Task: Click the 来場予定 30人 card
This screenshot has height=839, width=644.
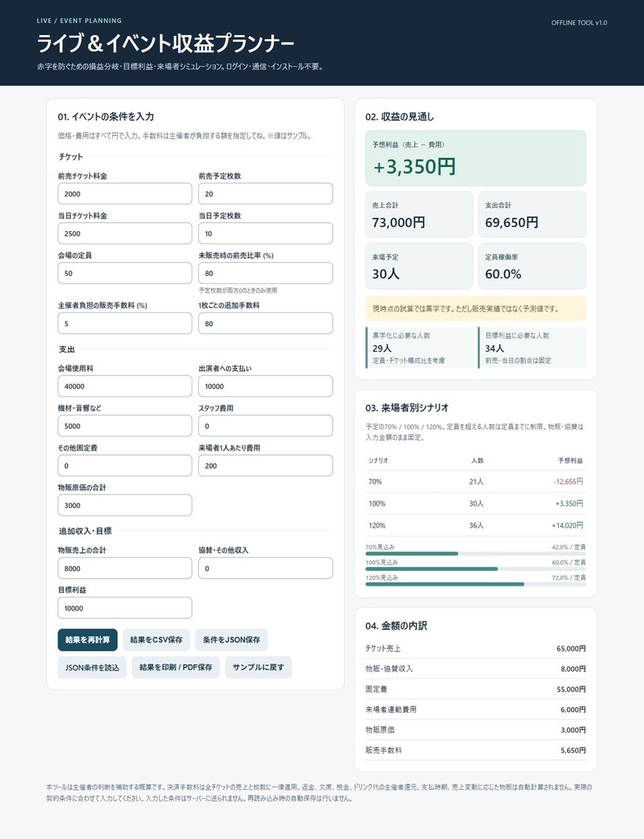Action: coord(420,266)
